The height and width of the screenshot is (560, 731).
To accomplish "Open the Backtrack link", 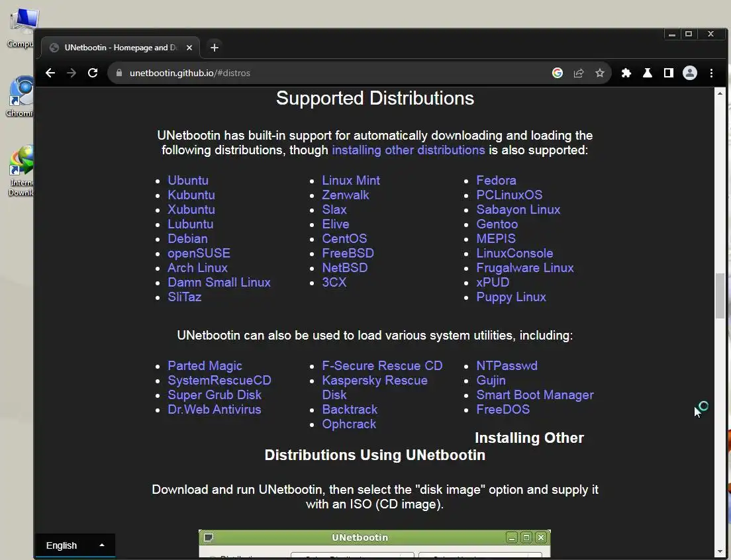I will click(x=350, y=410).
